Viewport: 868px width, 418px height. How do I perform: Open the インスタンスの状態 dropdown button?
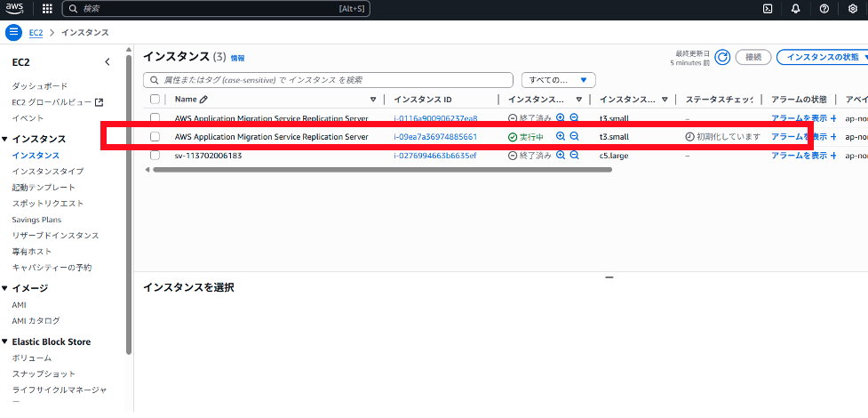(x=824, y=57)
